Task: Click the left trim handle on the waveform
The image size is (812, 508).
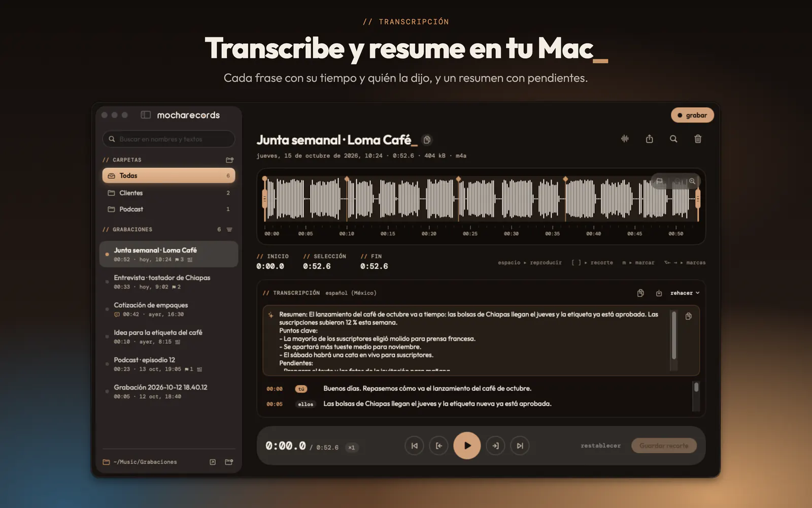Action: point(264,198)
